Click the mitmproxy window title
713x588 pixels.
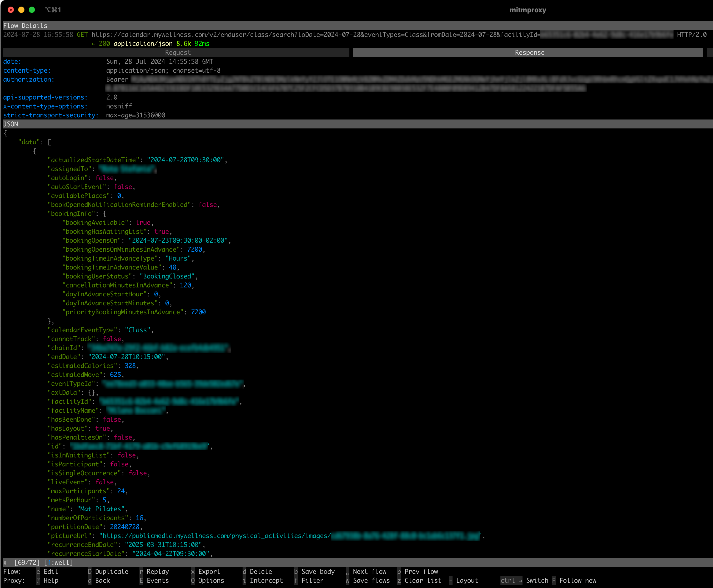[528, 10]
